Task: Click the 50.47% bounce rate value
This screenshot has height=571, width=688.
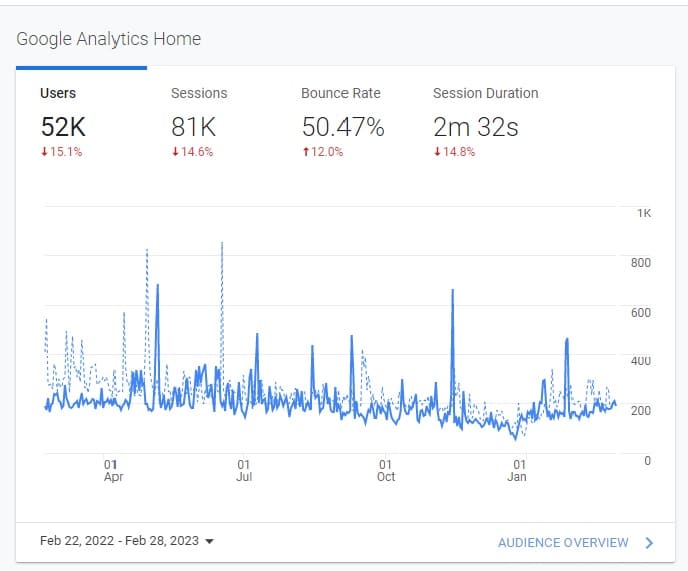Action: [x=343, y=127]
